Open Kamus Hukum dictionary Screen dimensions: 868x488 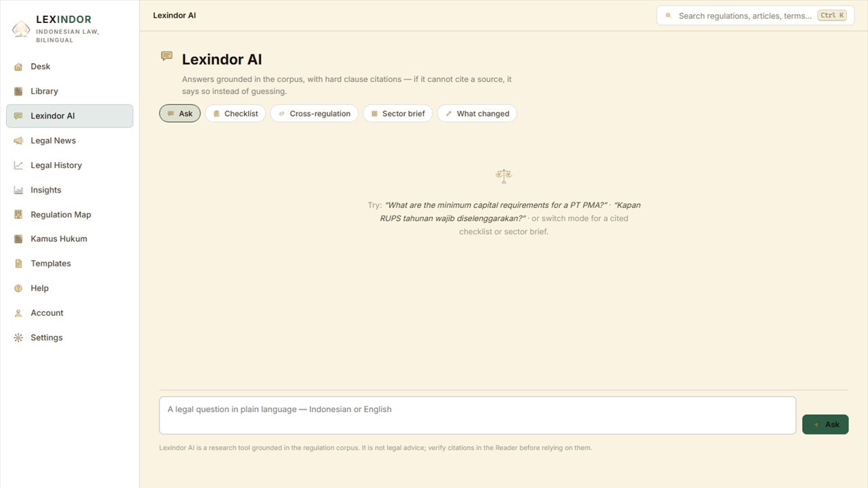pyautogui.click(x=69, y=239)
